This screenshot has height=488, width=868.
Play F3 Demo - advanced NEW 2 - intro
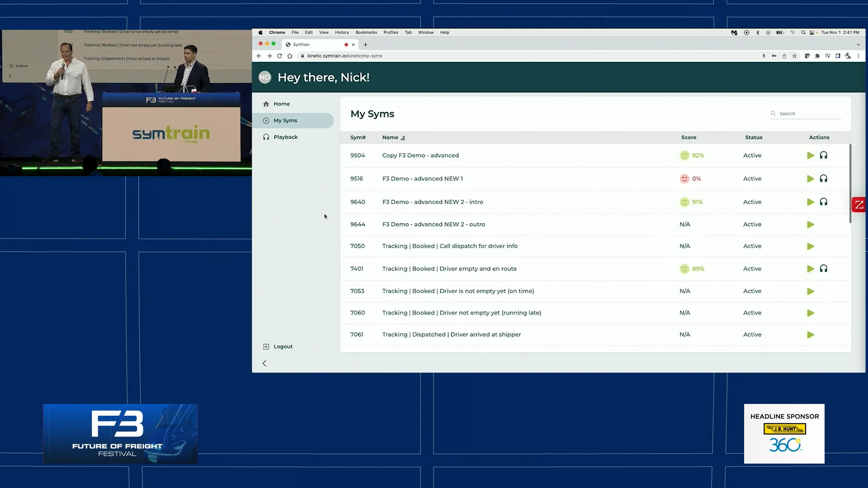tap(811, 202)
